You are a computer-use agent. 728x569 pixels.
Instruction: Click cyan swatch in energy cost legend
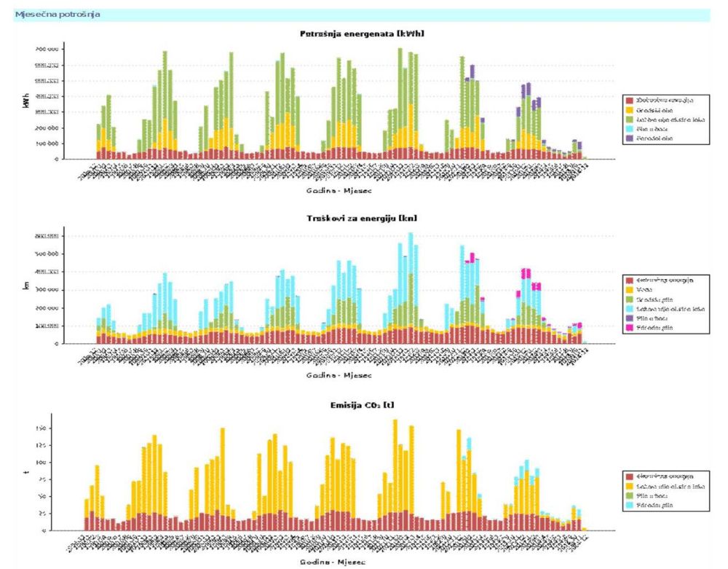(x=630, y=309)
